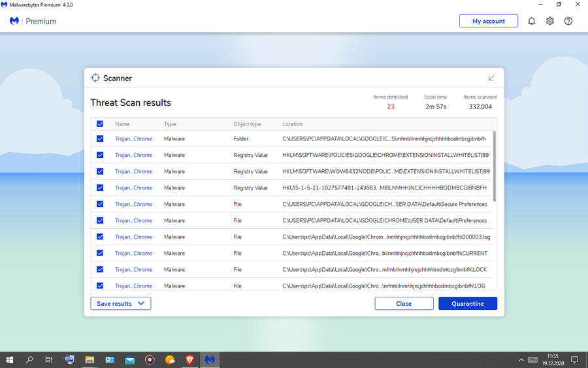588x368 pixels.
Task: Open Malwarebytes settings gear
Action: 549,21
